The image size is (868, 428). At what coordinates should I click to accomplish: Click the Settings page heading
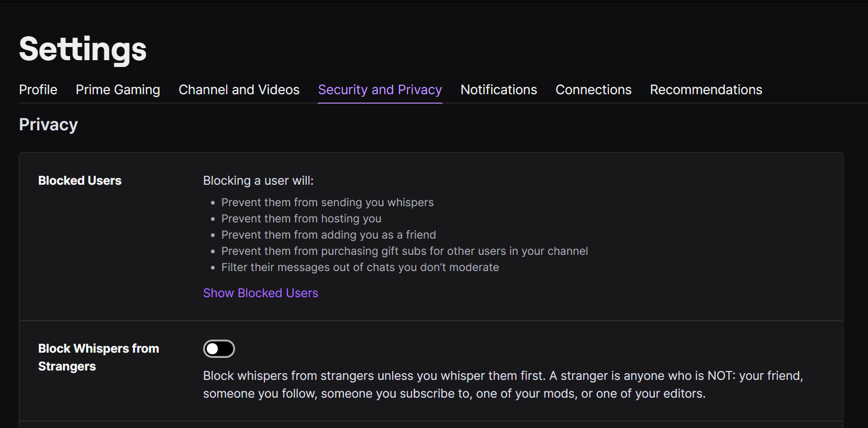(x=82, y=50)
